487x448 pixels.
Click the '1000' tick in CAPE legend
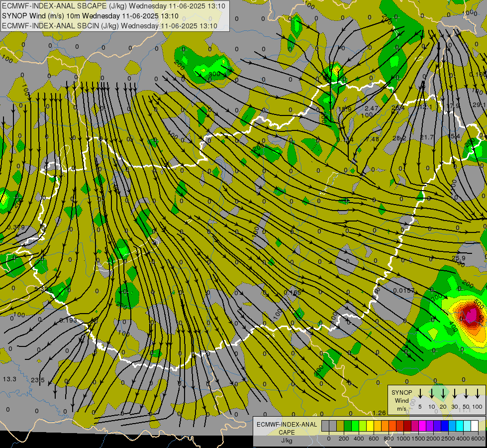point(403,439)
